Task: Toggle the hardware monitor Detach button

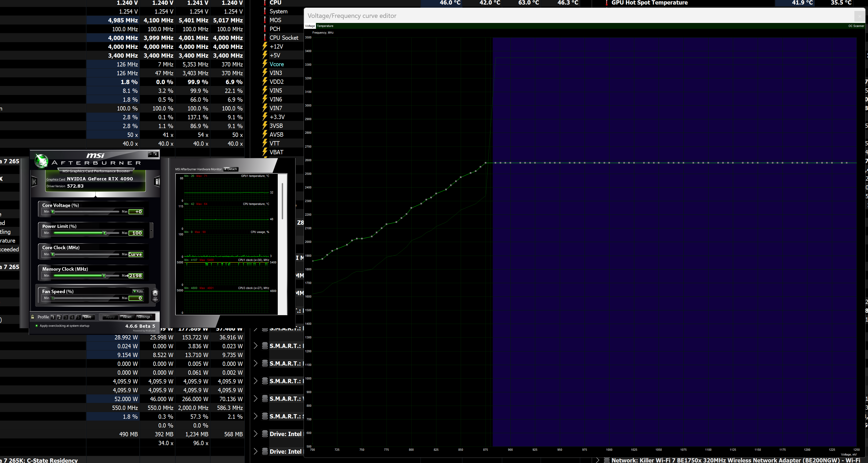Action: pos(231,169)
